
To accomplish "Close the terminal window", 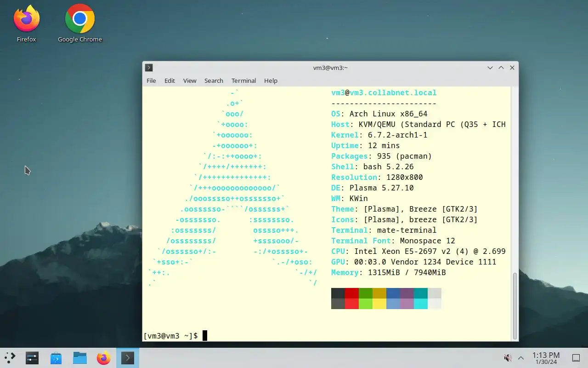I will click(512, 68).
